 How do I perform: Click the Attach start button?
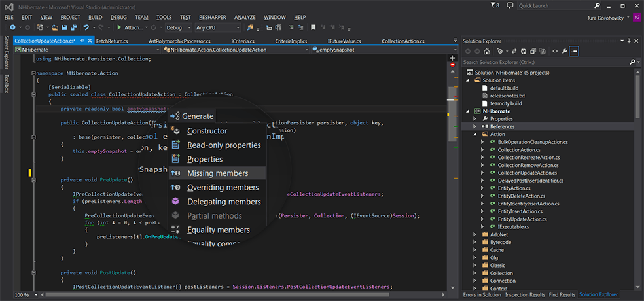tap(131, 27)
